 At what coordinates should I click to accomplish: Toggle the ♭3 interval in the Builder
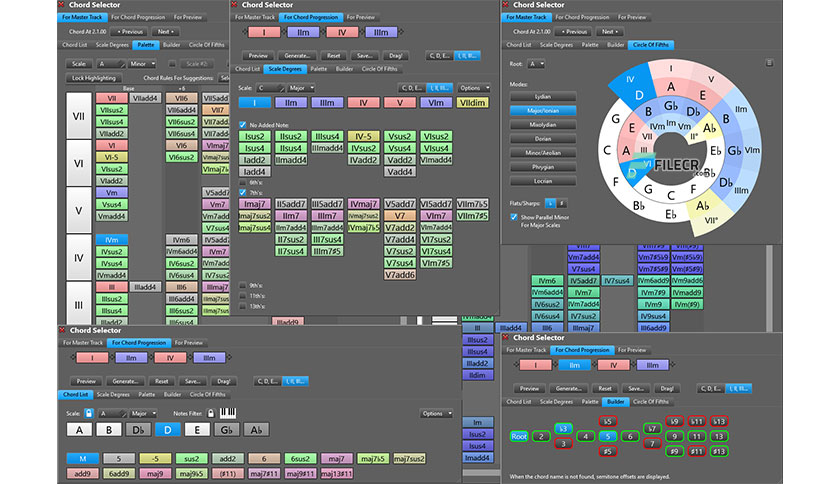tap(563, 429)
